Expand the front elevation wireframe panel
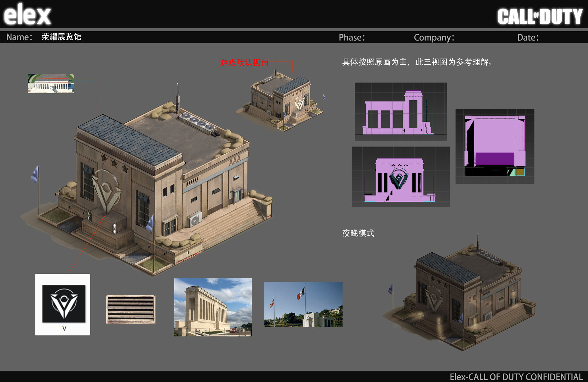588x382 pixels. 400,176
